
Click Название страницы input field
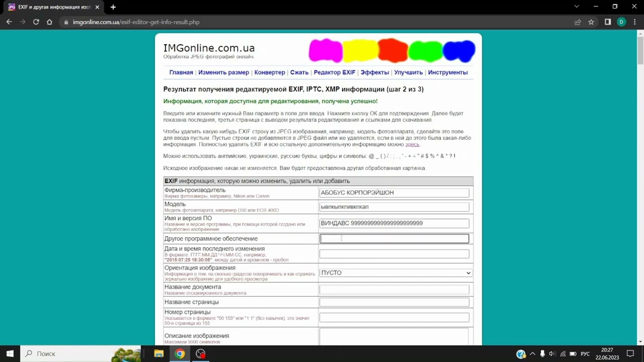pos(394,302)
